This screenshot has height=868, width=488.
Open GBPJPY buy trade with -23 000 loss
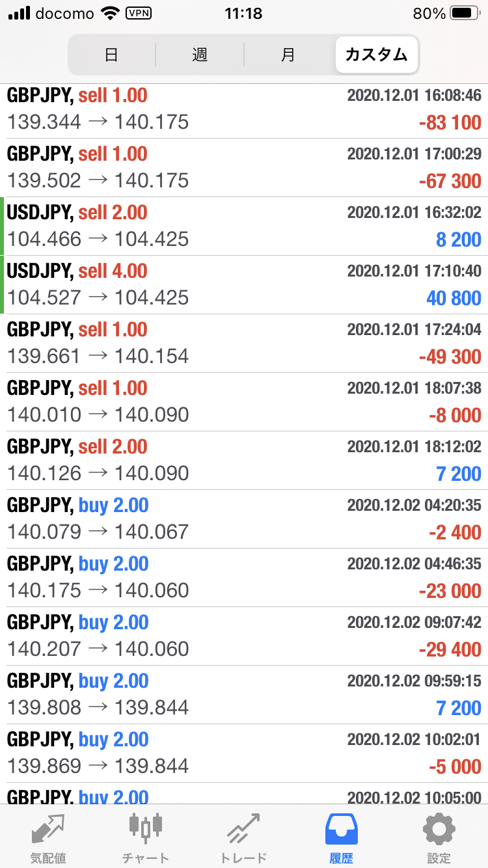tap(244, 577)
